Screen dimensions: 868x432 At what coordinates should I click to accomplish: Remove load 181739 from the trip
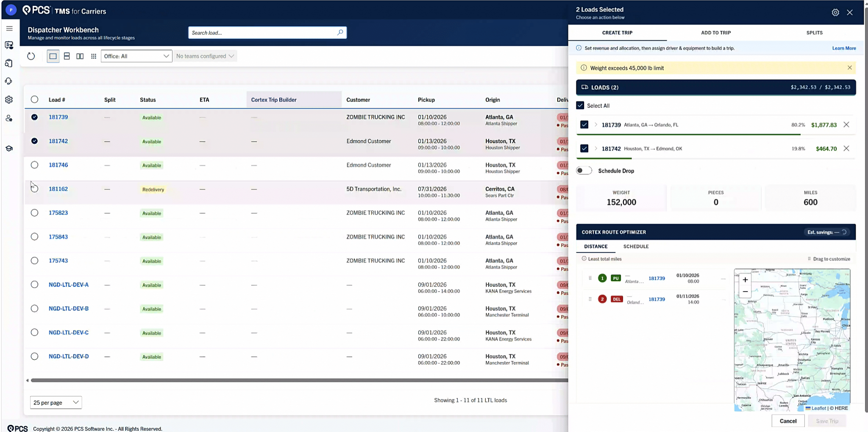coord(846,125)
